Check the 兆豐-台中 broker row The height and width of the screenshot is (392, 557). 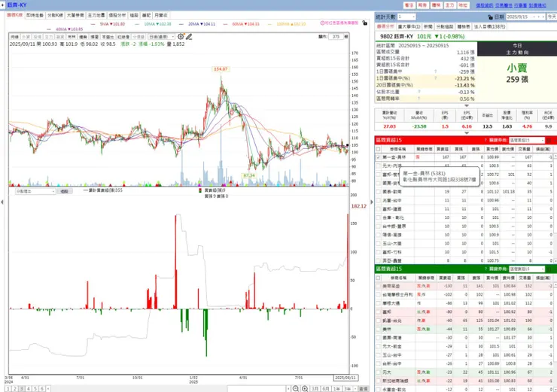379,200
